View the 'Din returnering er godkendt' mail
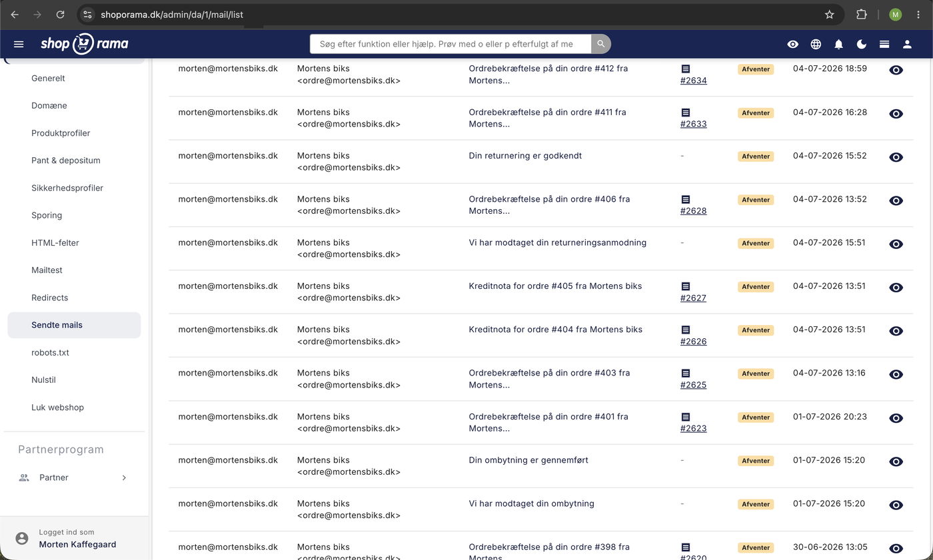The width and height of the screenshot is (933, 560). tap(896, 157)
